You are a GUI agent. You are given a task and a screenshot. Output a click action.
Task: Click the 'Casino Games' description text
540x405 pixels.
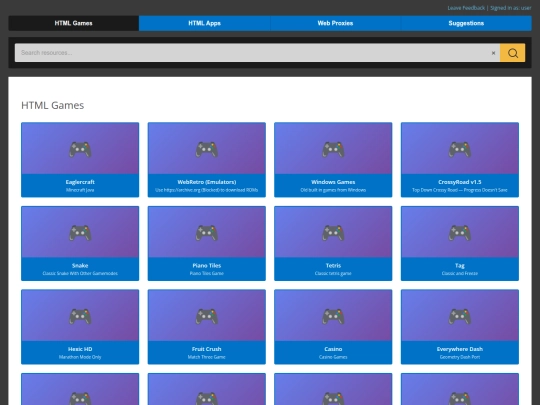pyautogui.click(x=333, y=357)
